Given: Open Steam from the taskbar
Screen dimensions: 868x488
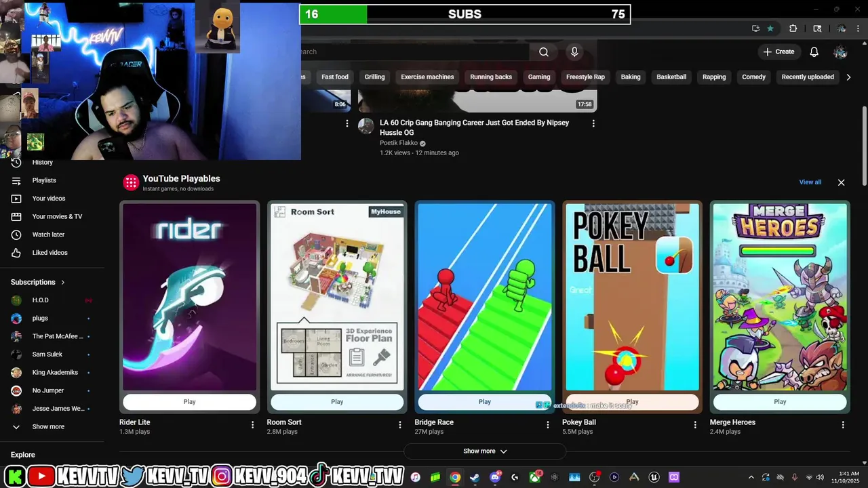Looking at the screenshot, I should pyautogui.click(x=475, y=477).
